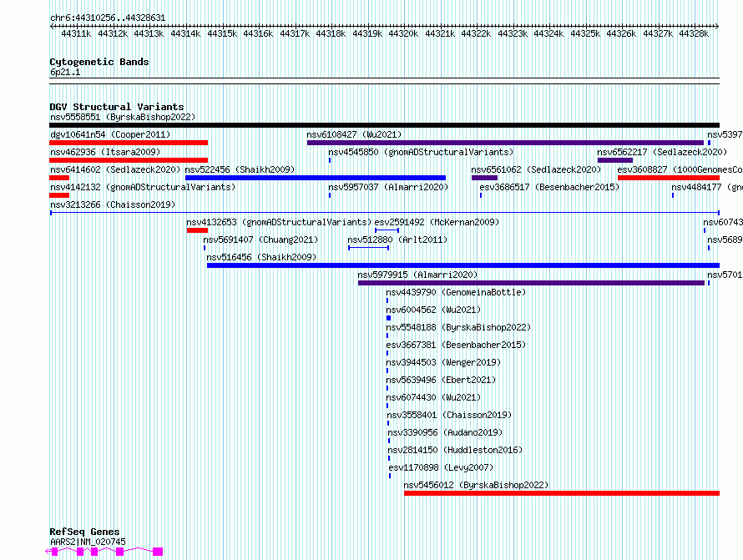Select the esv2591492 variant span glyph

point(387,230)
